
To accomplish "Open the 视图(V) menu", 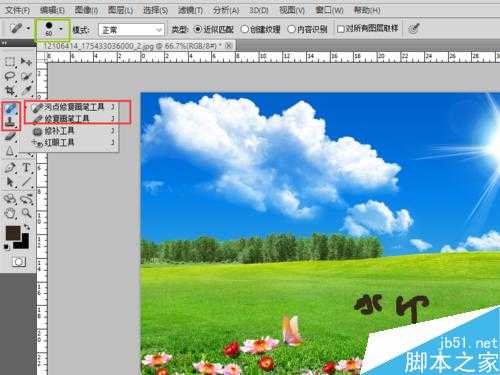I will tap(292, 10).
